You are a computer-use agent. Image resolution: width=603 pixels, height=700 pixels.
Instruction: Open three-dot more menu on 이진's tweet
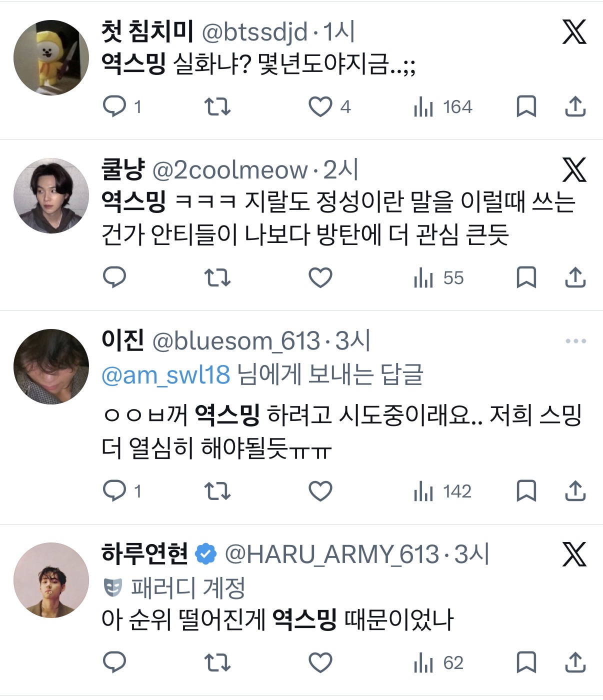(575, 341)
